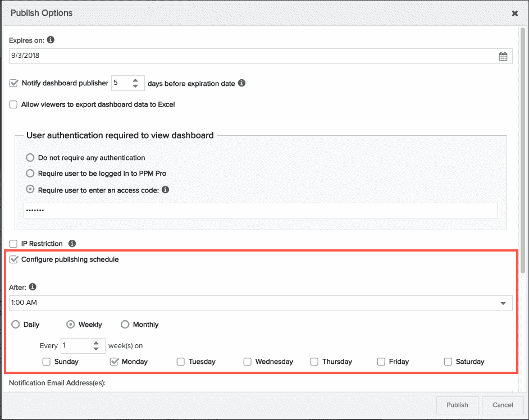529x420 pixels.
Task: Click the info icon beside Expires on
Action: click(51, 40)
